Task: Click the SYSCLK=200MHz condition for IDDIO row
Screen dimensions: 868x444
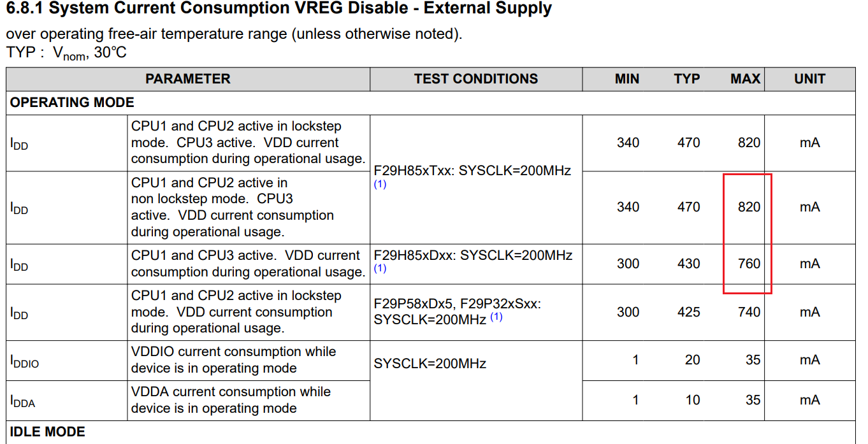Action: pyautogui.click(x=430, y=364)
